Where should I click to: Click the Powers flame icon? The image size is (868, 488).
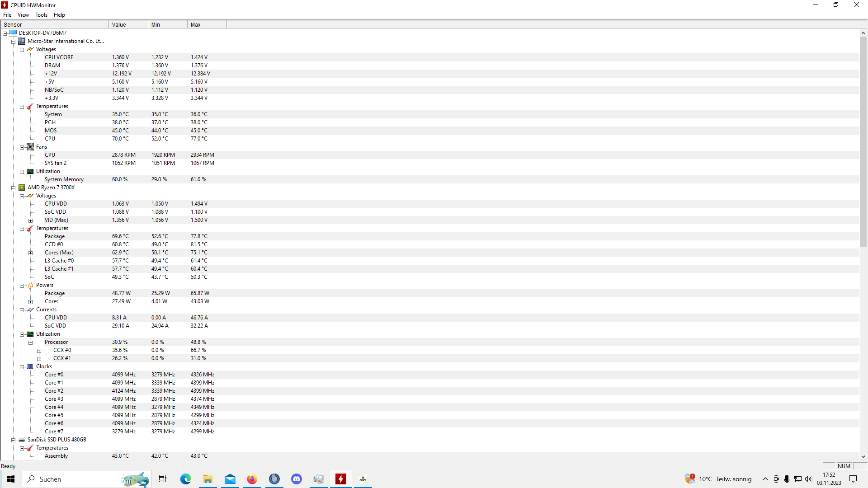pyautogui.click(x=30, y=285)
